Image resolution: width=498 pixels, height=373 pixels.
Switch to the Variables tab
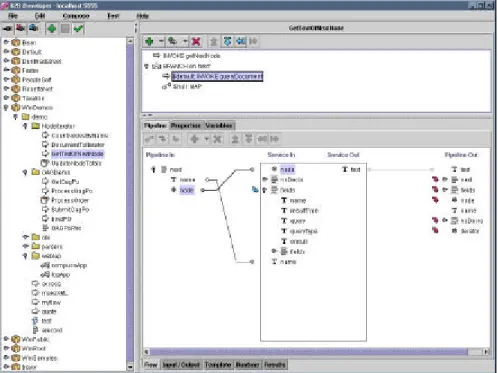pyautogui.click(x=219, y=126)
